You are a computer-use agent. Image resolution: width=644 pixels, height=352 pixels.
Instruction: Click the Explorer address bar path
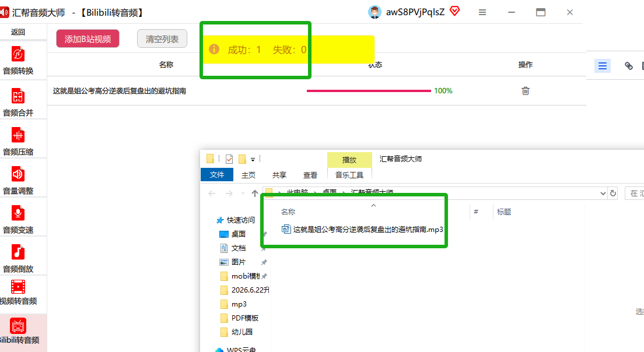click(x=435, y=193)
